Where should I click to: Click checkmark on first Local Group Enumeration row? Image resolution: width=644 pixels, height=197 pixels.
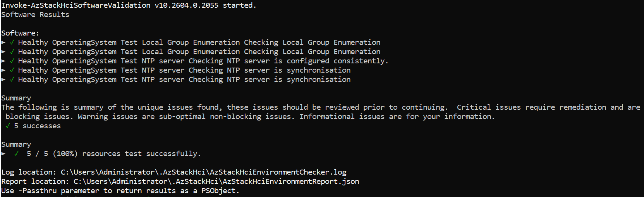(x=12, y=42)
